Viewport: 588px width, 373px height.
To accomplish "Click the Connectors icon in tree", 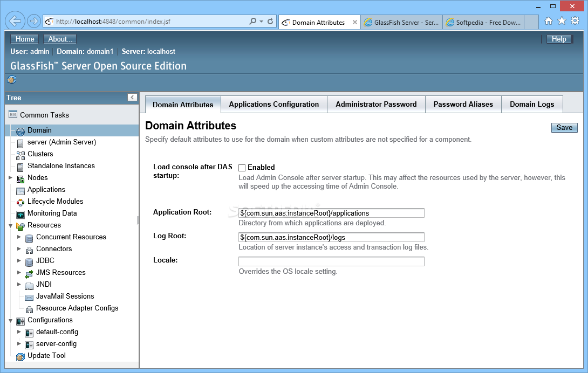I will coord(29,250).
